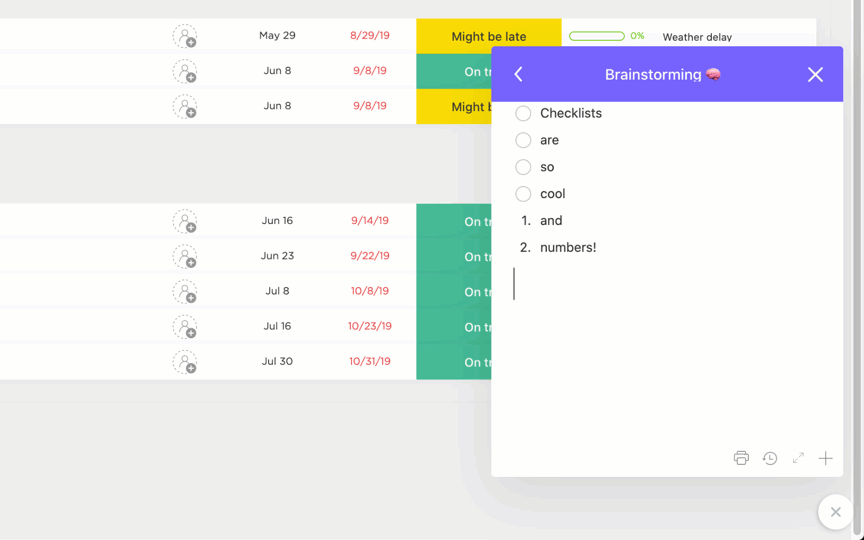This screenshot has height=540, width=864.
Task: Select the 8/29/19 due date
Action: click(369, 35)
